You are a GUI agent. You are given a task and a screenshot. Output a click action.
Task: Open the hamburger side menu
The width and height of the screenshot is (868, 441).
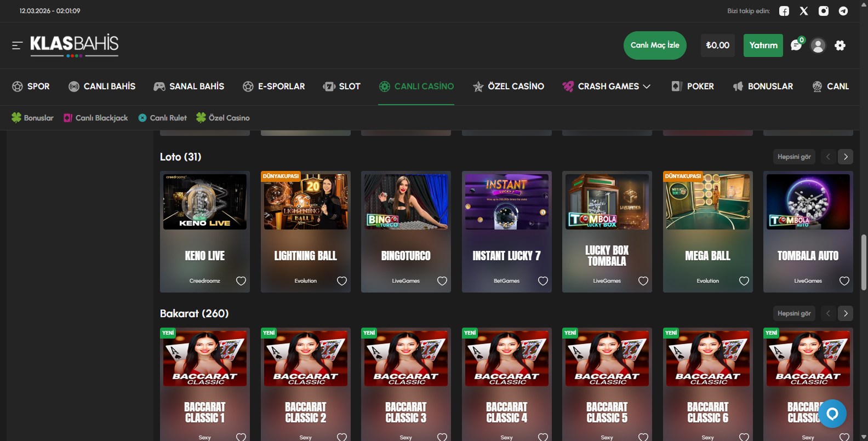point(17,45)
